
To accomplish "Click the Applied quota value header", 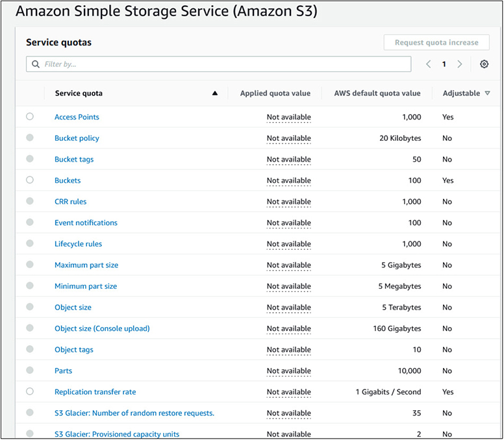I will click(275, 93).
